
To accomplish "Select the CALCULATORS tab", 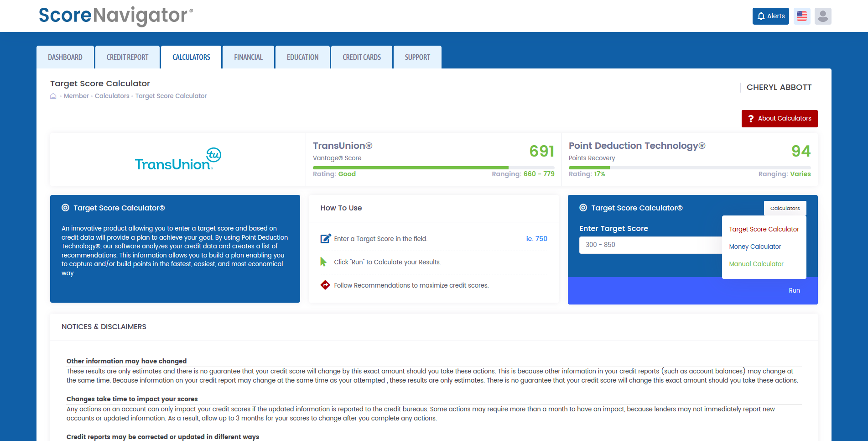I will pyautogui.click(x=191, y=57).
